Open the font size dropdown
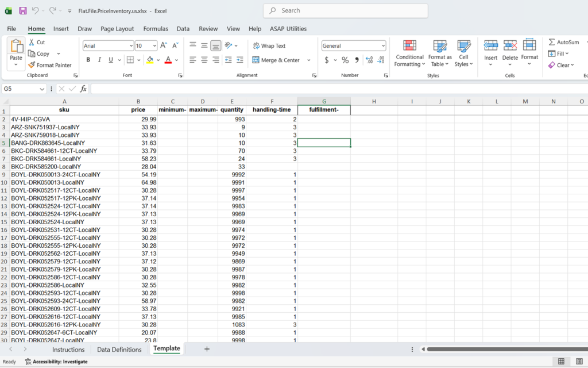Image resolution: width=588 pixels, height=368 pixels. 154,45
